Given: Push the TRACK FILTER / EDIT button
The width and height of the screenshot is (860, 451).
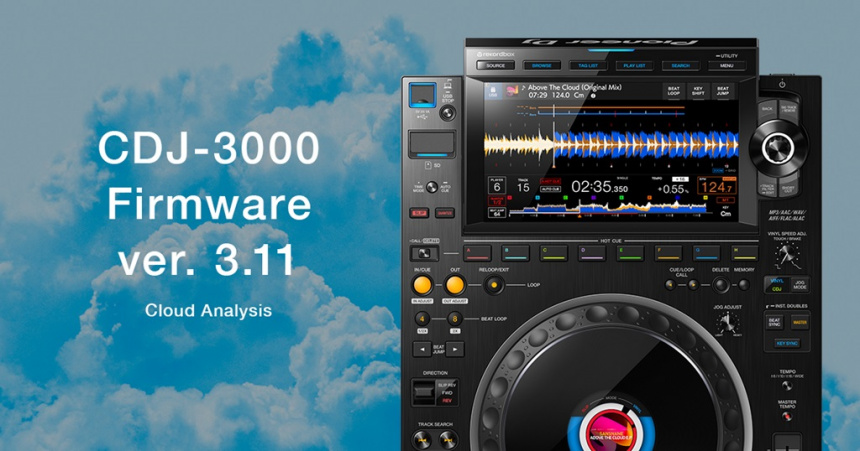Looking at the screenshot, I should click(767, 187).
